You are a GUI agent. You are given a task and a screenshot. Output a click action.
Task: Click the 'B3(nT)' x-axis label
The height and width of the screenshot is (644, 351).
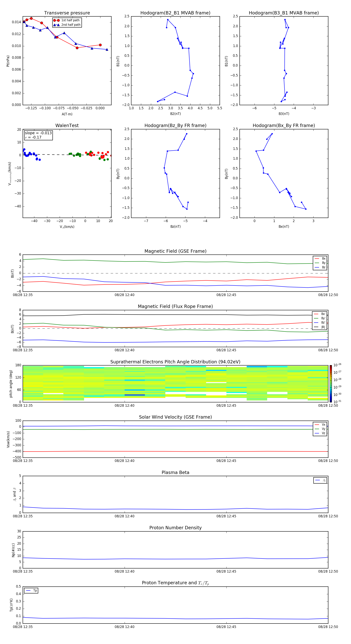click(x=284, y=114)
